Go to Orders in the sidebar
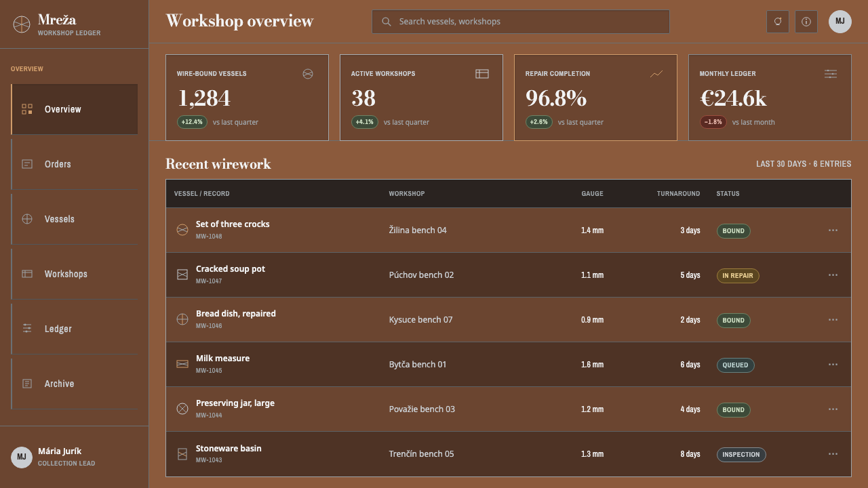The image size is (868, 488). point(75,164)
